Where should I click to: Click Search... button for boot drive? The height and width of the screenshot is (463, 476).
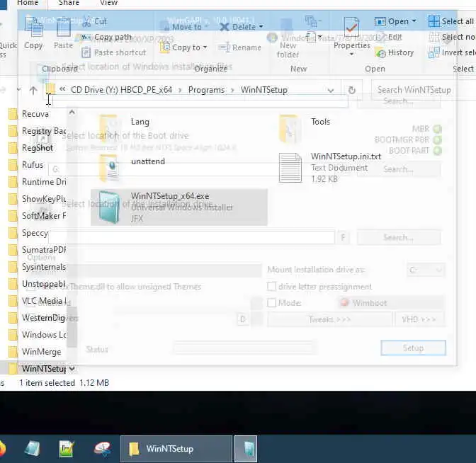point(398,169)
